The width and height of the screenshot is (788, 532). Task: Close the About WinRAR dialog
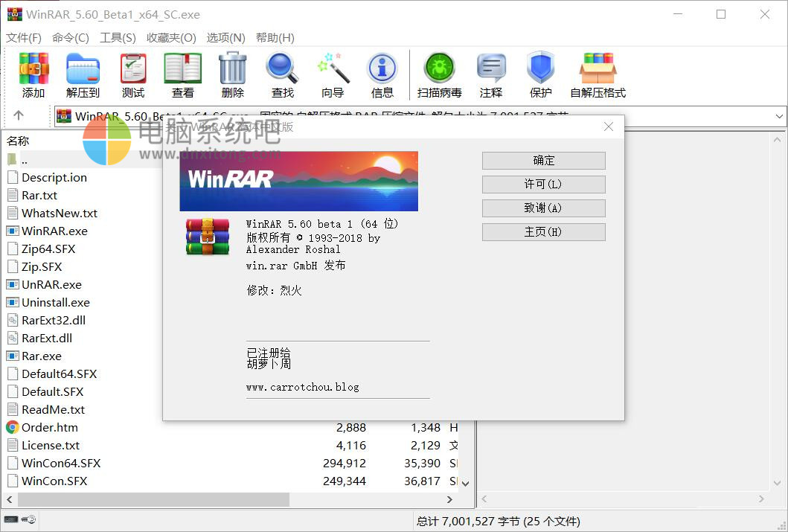click(x=609, y=126)
